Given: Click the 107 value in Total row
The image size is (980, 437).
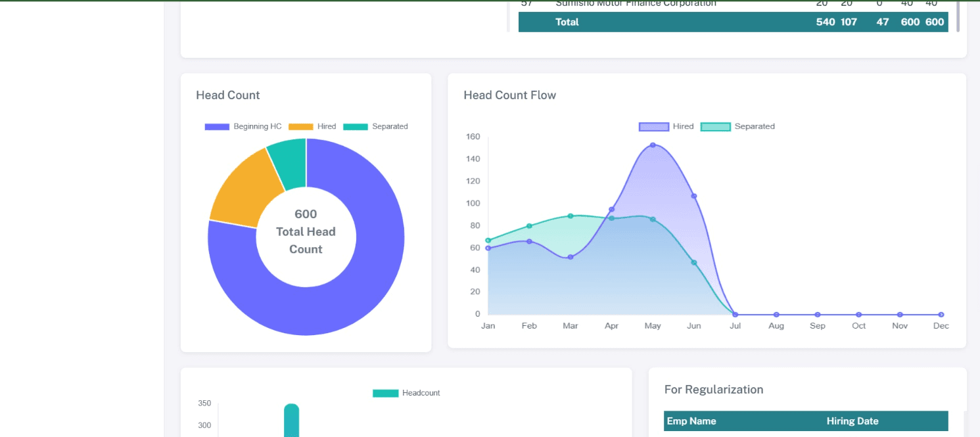Looking at the screenshot, I should [849, 22].
